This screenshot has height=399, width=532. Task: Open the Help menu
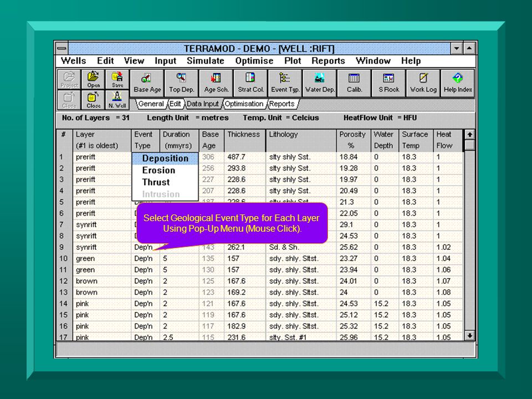pyautogui.click(x=411, y=61)
